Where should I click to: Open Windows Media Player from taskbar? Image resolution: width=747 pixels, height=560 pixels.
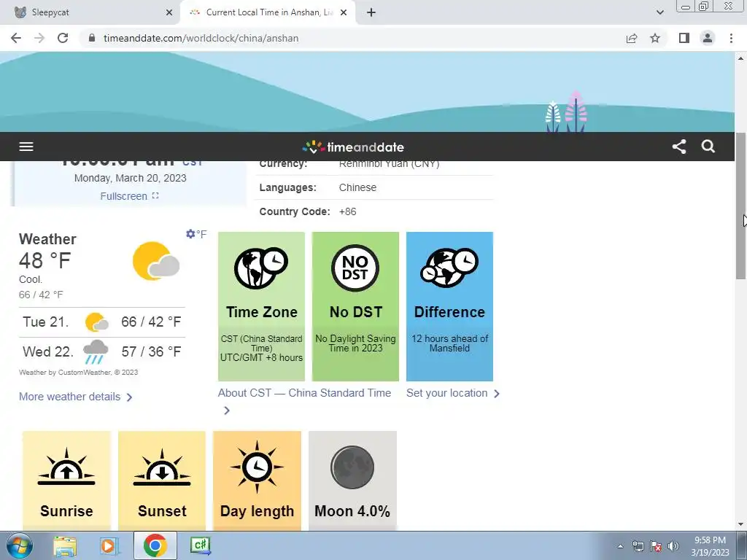pyautogui.click(x=109, y=545)
